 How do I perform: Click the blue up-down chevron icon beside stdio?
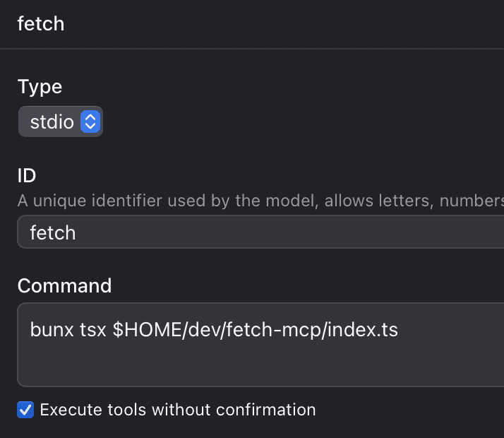90,122
